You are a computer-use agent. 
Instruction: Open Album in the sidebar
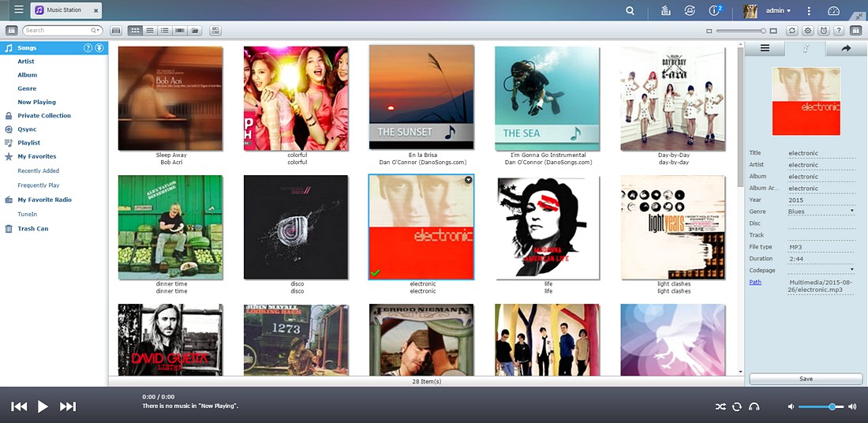(x=27, y=75)
